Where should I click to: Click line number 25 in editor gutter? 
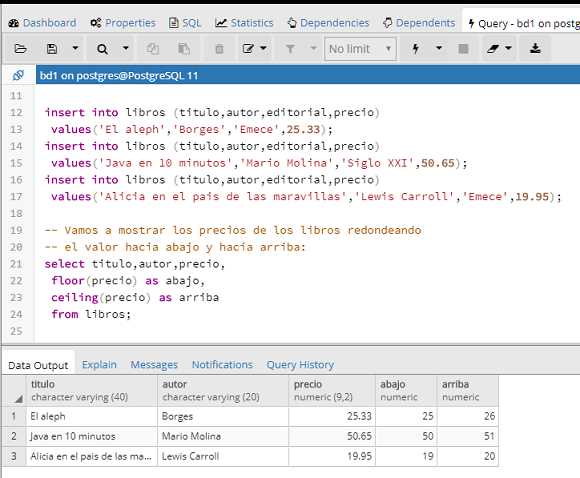tap(16, 331)
